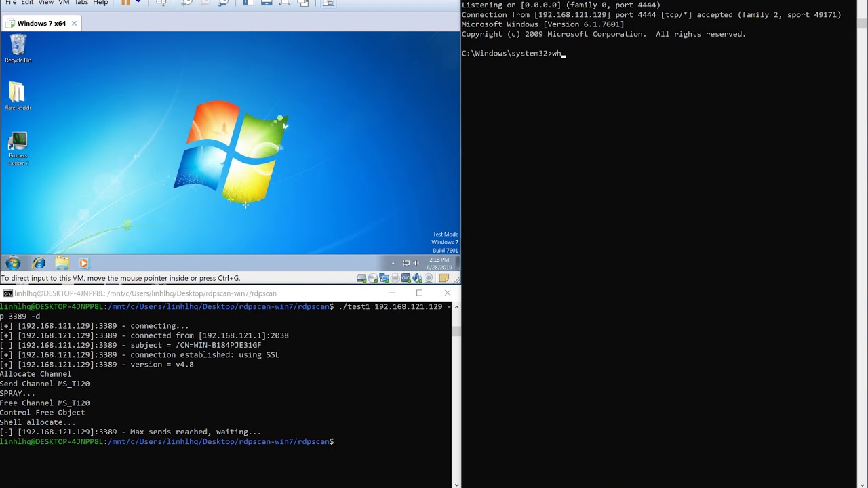Image resolution: width=868 pixels, height=488 pixels.
Task: Click the 'Control Free Object' line
Action: click(x=43, y=413)
